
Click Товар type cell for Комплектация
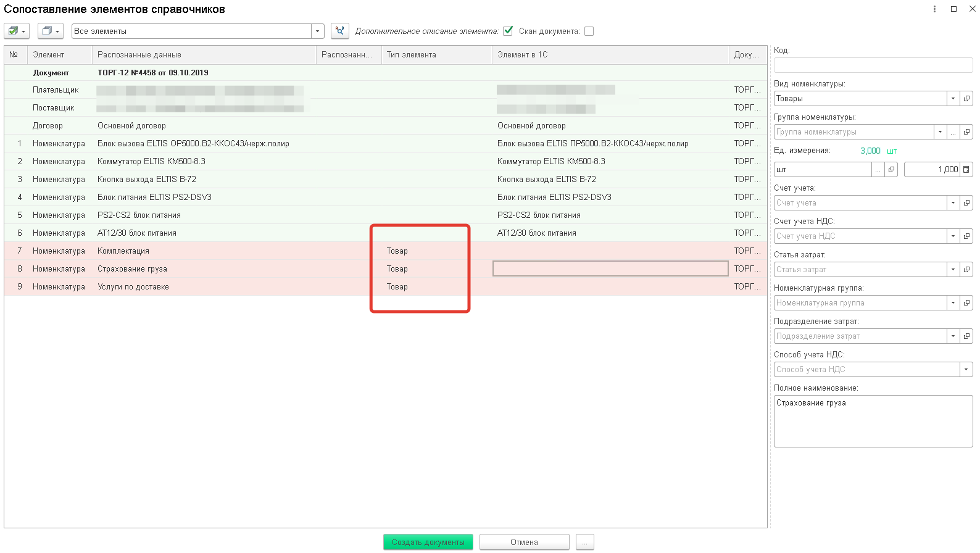tap(437, 251)
